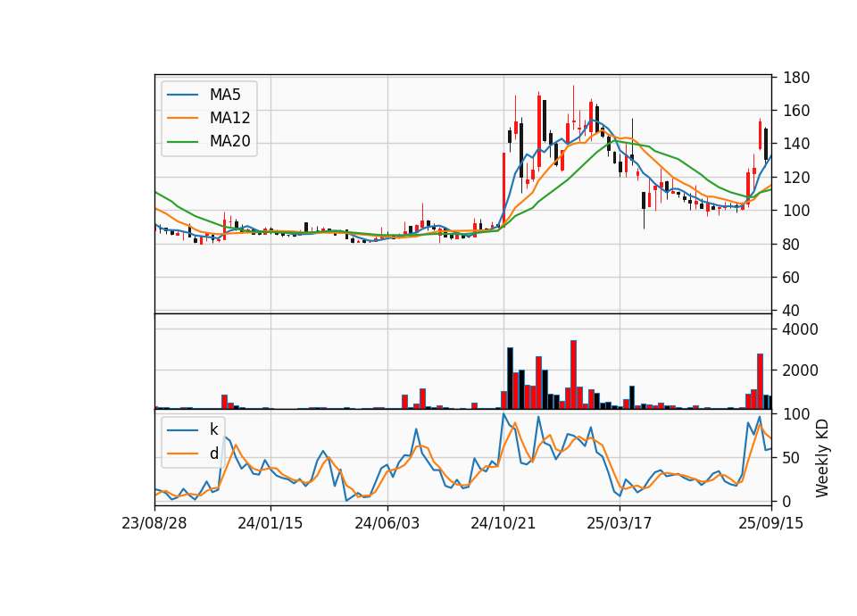
Task: Click the 60 price axis label
Action: point(792,278)
